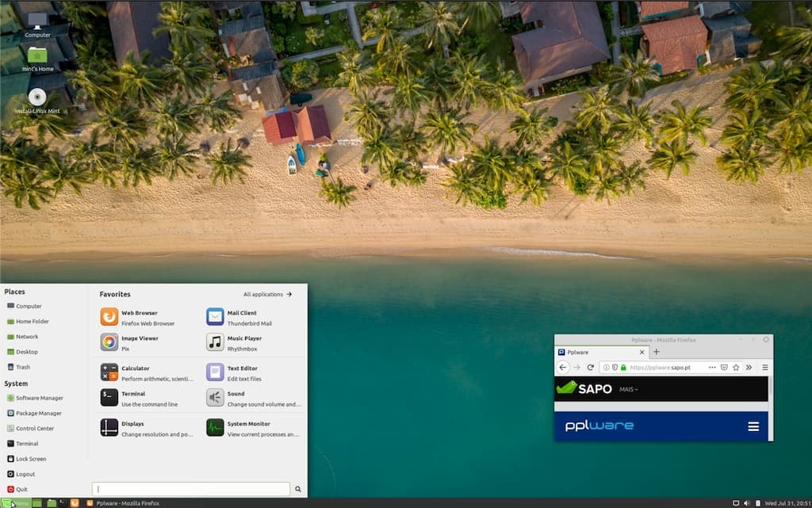The image size is (812, 508).
Task: Open Home Folder from Places
Action: coord(32,321)
